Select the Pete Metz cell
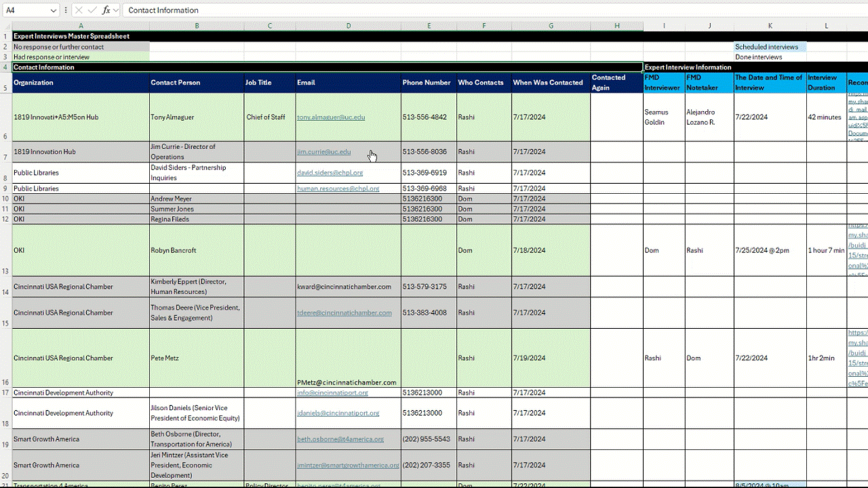This screenshot has width=868, height=488. click(x=197, y=358)
